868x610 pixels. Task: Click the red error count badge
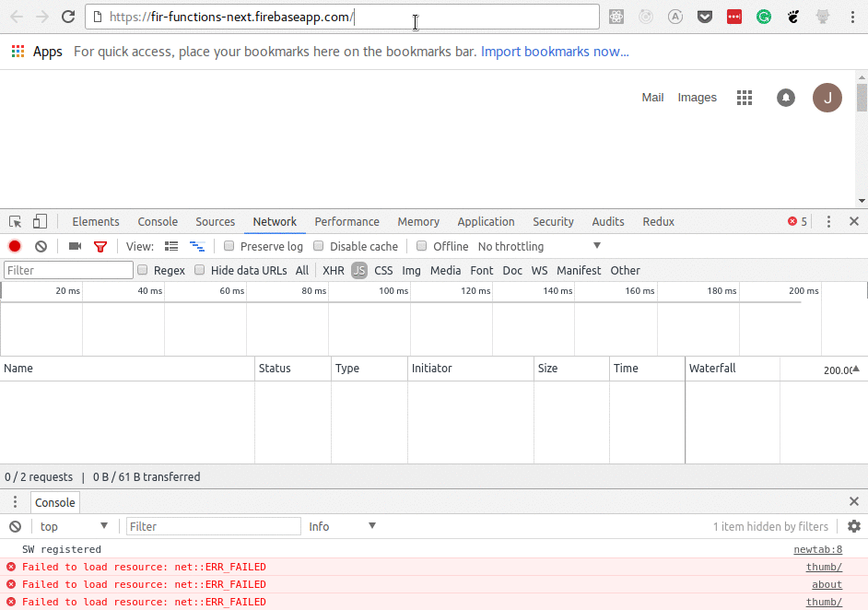[797, 221]
